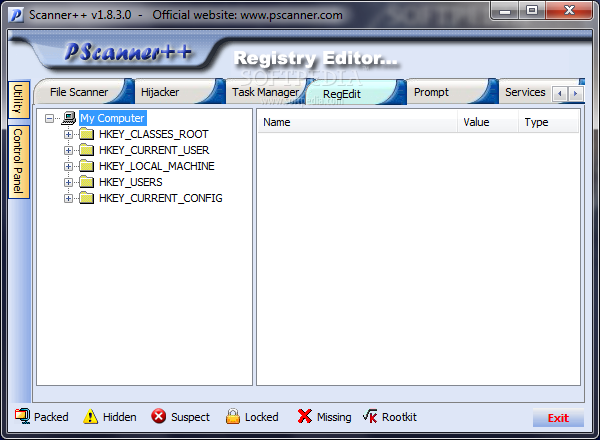Image resolution: width=600 pixels, height=440 pixels.
Task: Select the My Computer label
Action: [112, 118]
